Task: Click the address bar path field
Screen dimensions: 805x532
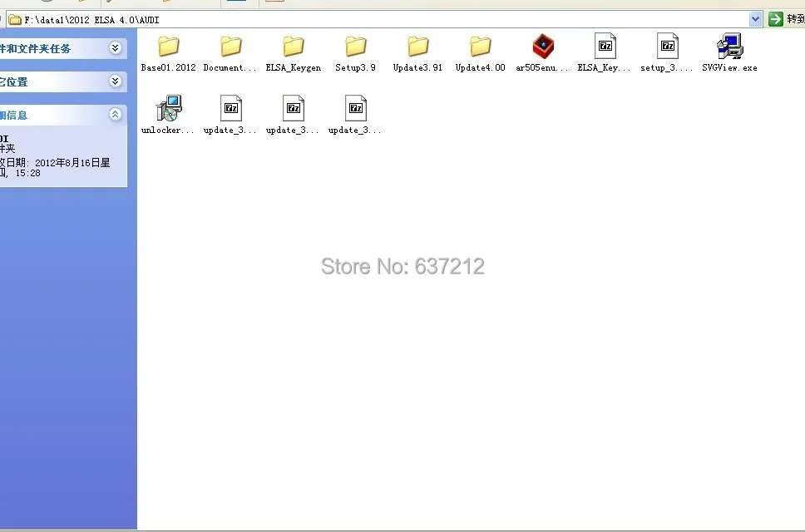Action: coord(378,20)
